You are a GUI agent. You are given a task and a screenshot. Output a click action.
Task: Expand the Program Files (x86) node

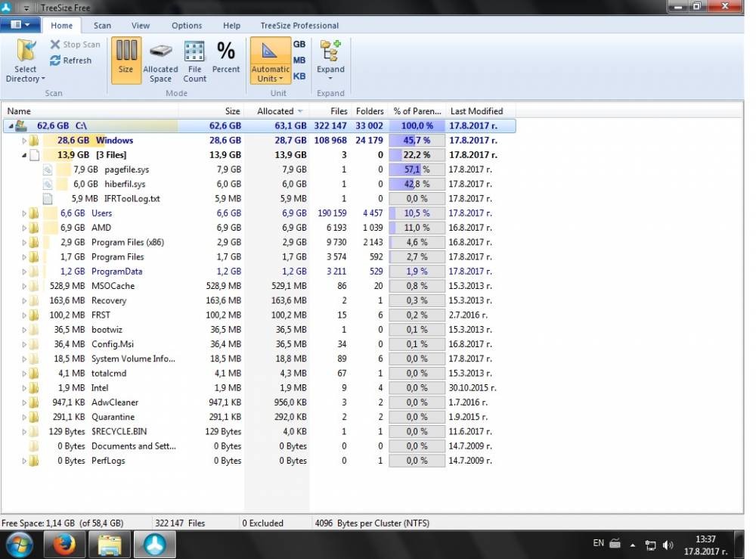[24, 242]
